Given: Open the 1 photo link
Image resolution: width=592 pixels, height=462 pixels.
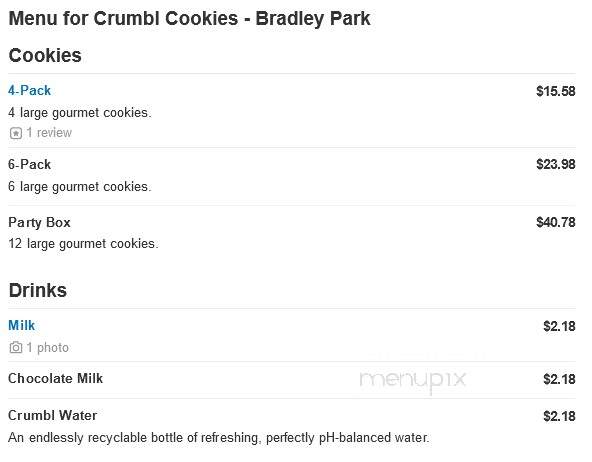Looking at the screenshot, I should (48, 347).
